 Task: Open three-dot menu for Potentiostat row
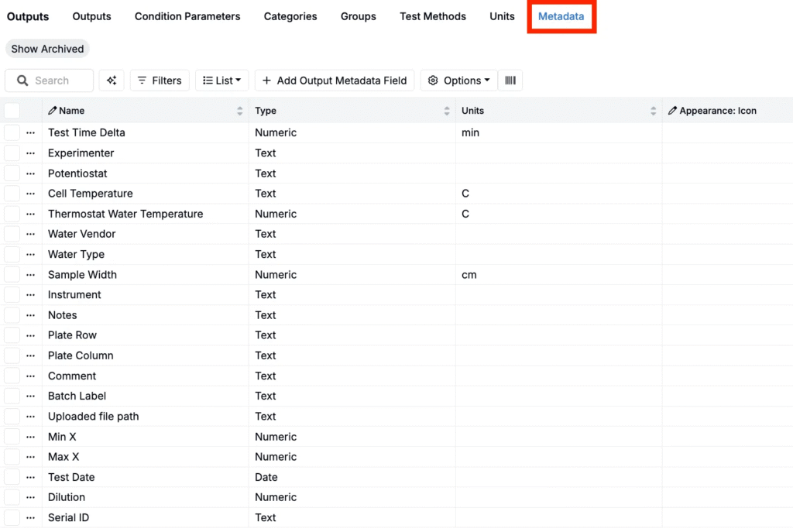click(x=31, y=173)
